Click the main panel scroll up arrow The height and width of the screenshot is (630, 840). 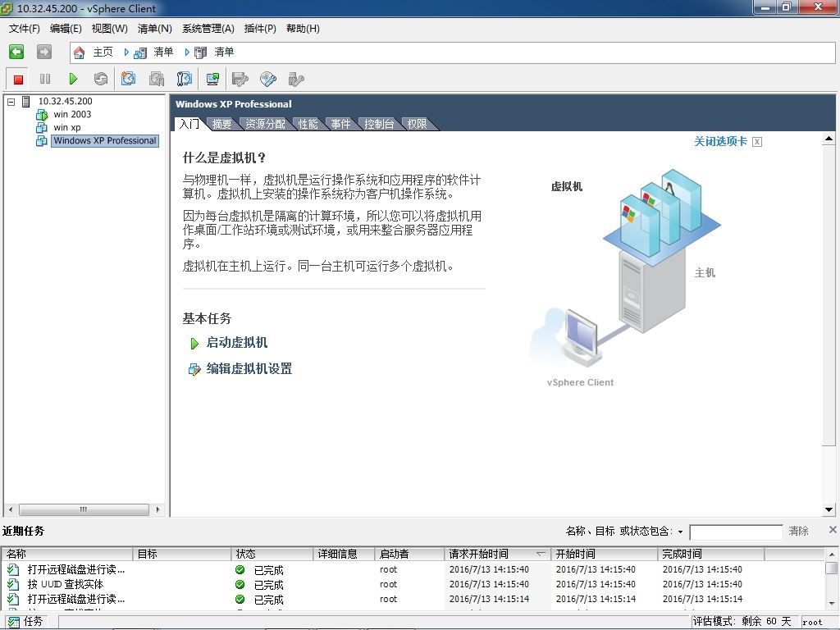click(x=829, y=139)
